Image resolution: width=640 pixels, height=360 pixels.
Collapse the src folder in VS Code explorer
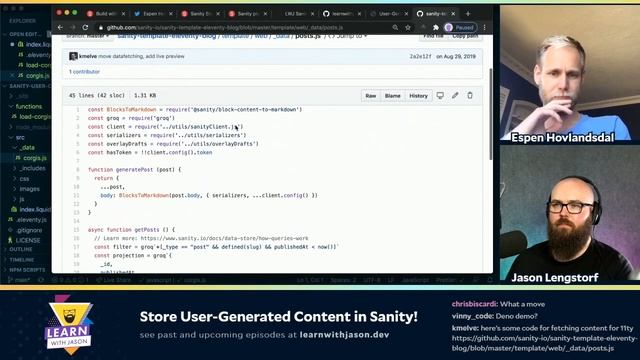[x=20, y=137]
